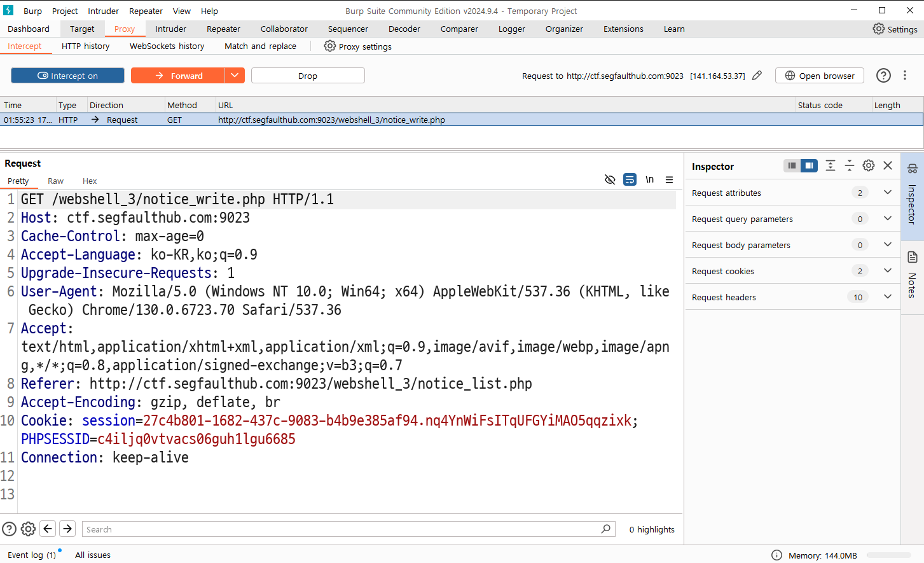The image size is (924, 563).
Task: Switch to the Collaborator tab
Action: pyautogui.click(x=284, y=29)
